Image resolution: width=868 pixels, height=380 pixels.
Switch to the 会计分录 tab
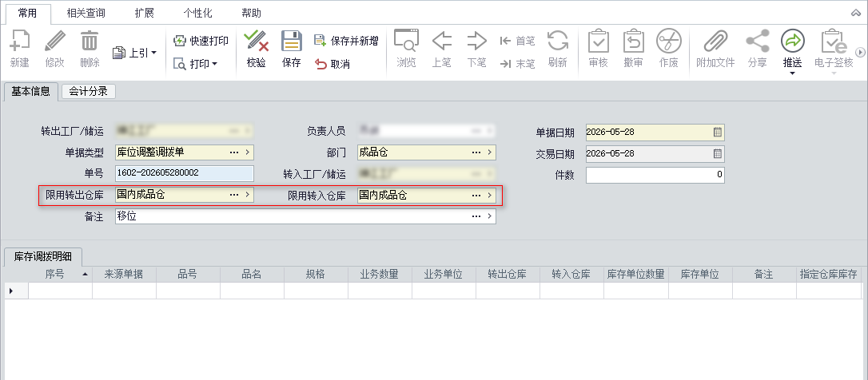[x=89, y=92]
